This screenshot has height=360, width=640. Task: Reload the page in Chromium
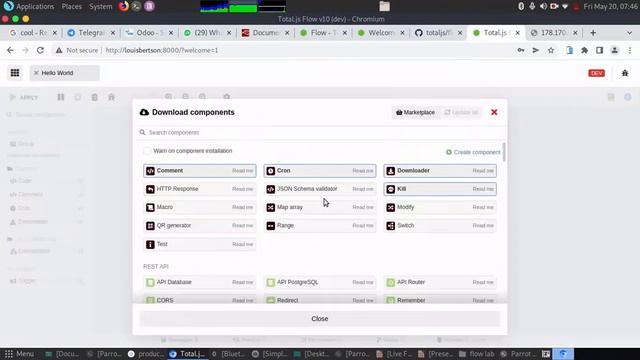click(40, 50)
